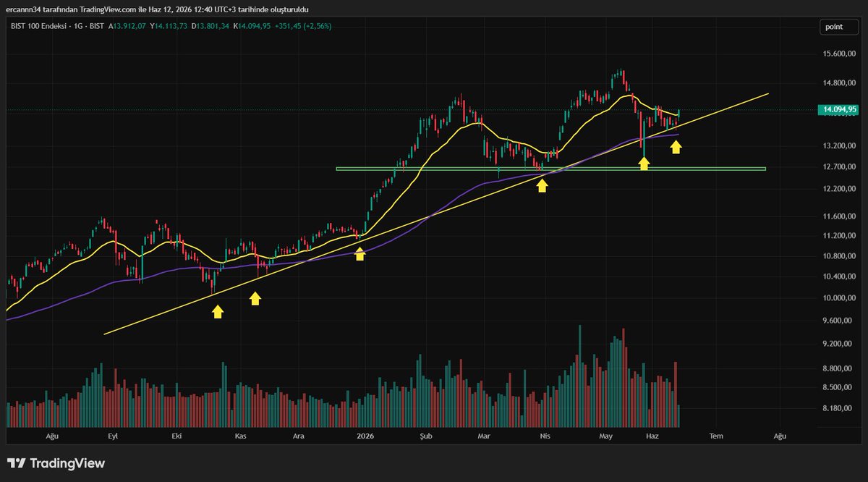
Task: Click the 2026 label on time axis
Action: tap(365, 436)
